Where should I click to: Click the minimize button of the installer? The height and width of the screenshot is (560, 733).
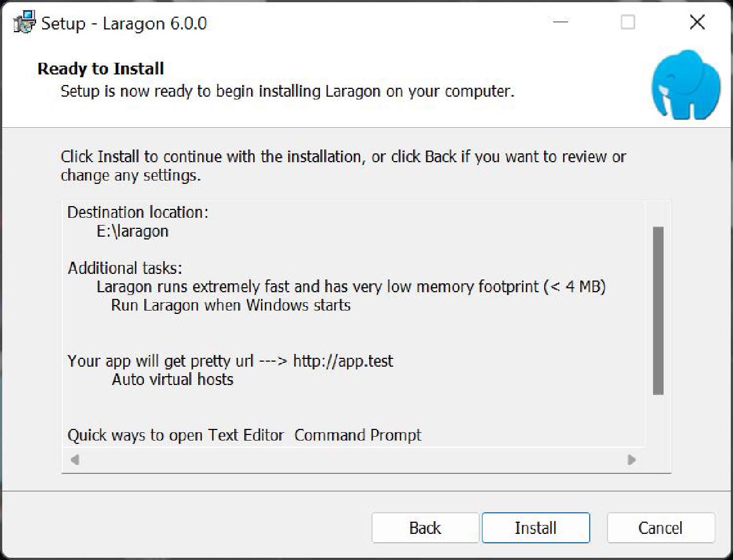coord(560,22)
